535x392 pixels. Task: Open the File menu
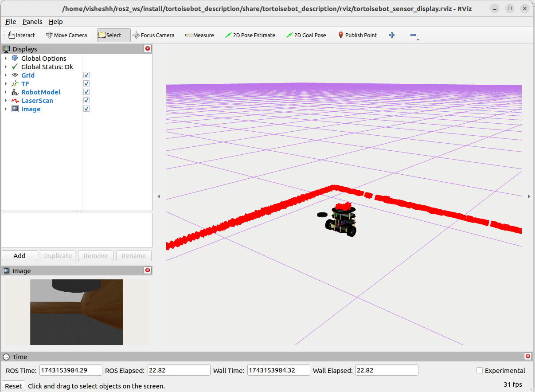pyautogui.click(x=10, y=21)
